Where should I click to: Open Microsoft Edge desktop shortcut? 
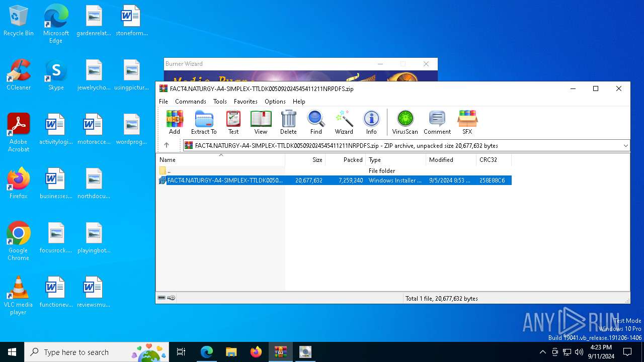point(56,24)
